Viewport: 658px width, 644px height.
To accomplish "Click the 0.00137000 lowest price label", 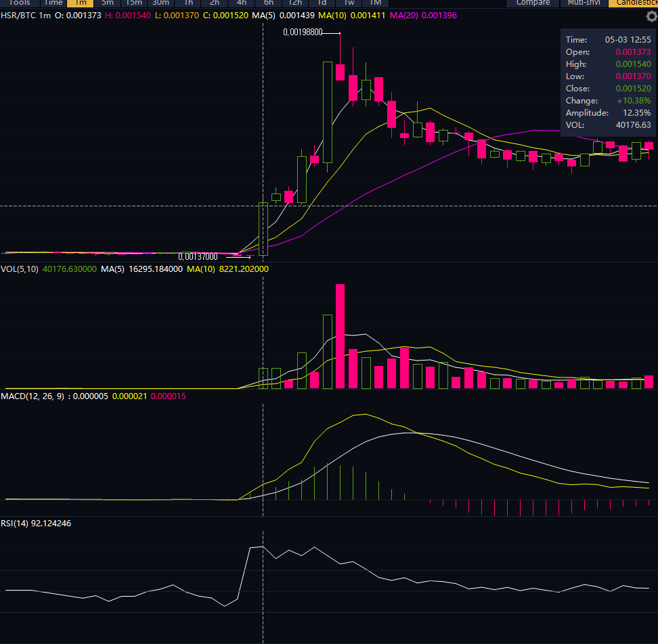I will click(x=198, y=256).
